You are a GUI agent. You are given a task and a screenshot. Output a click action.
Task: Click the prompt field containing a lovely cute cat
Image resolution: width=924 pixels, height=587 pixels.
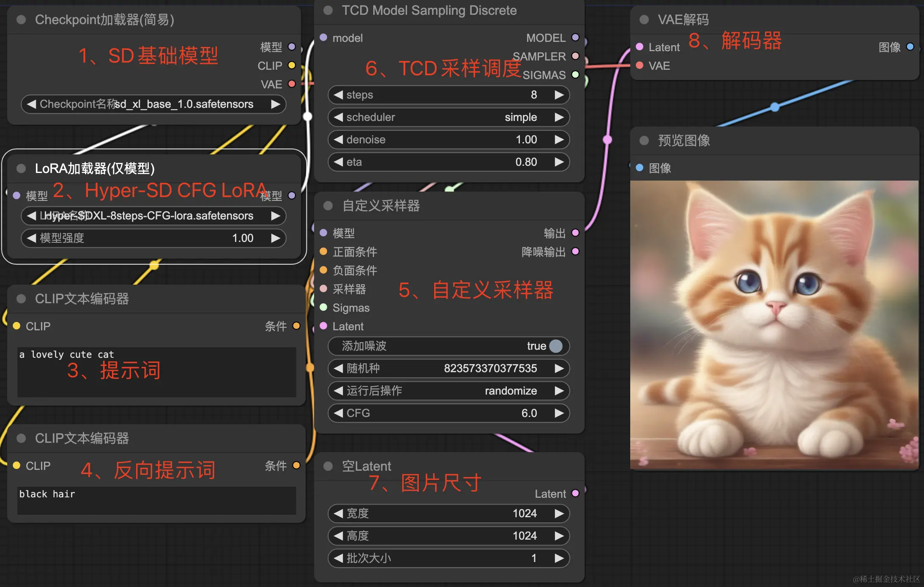(156, 372)
